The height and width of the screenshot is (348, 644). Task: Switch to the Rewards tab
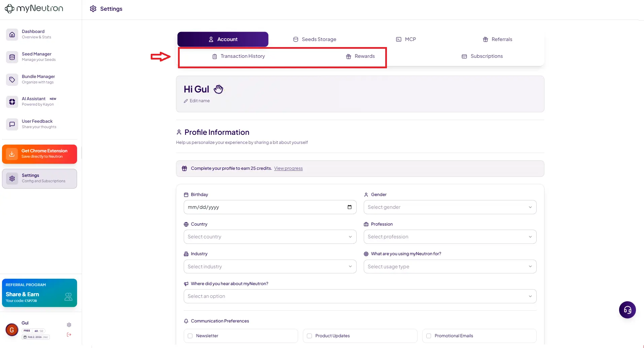(x=360, y=56)
